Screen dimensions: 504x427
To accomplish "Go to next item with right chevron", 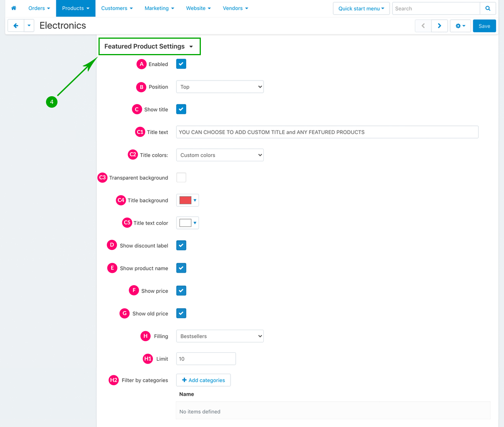I will pos(439,26).
